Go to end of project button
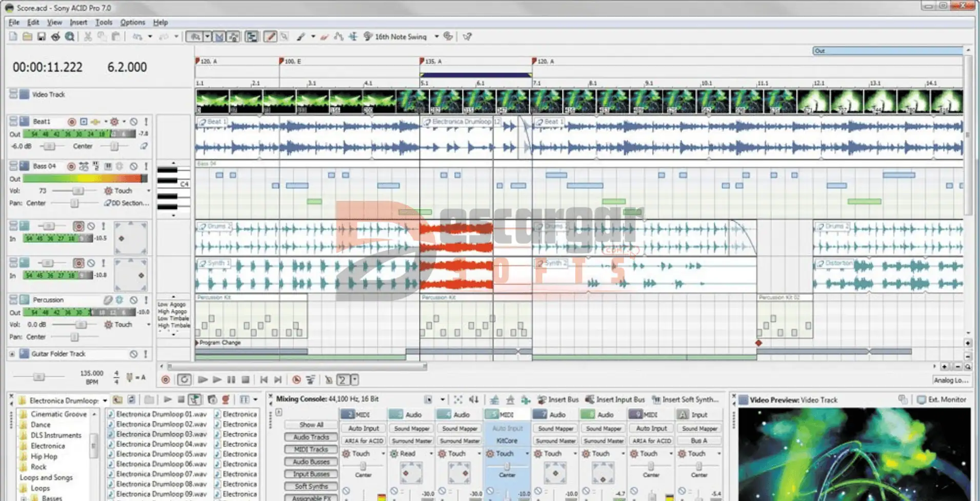The height and width of the screenshot is (501, 980). point(278,380)
